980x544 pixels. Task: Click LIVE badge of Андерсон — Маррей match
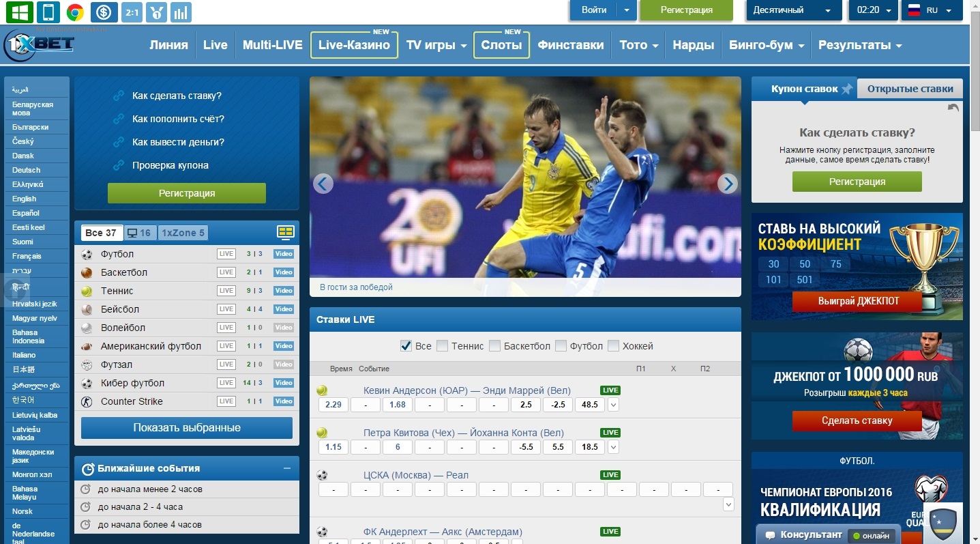point(610,390)
